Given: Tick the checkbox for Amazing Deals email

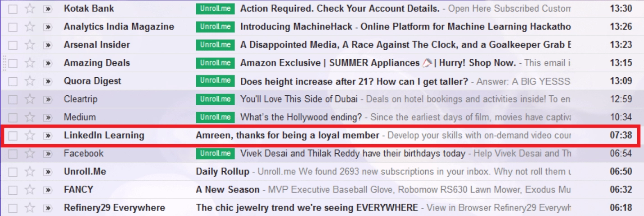Looking at the screenshot, I should 13,63.
